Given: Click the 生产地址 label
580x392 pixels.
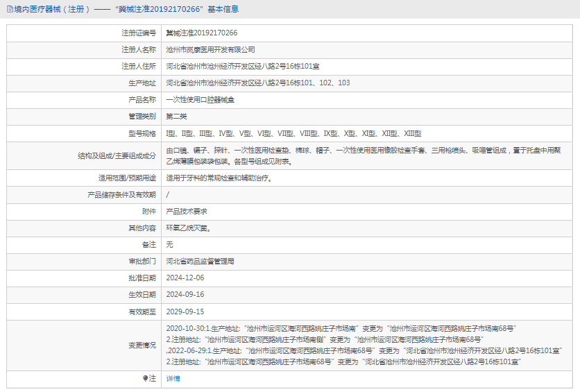Looking at the screenshot, I should (142, 83).
